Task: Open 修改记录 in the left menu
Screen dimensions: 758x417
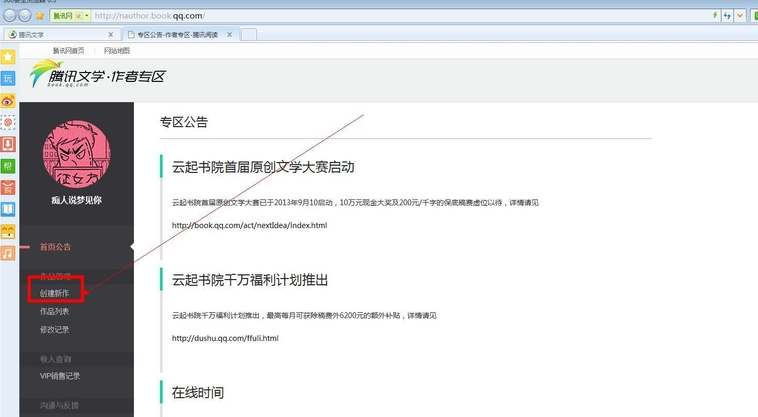Action: pos(55,330)
